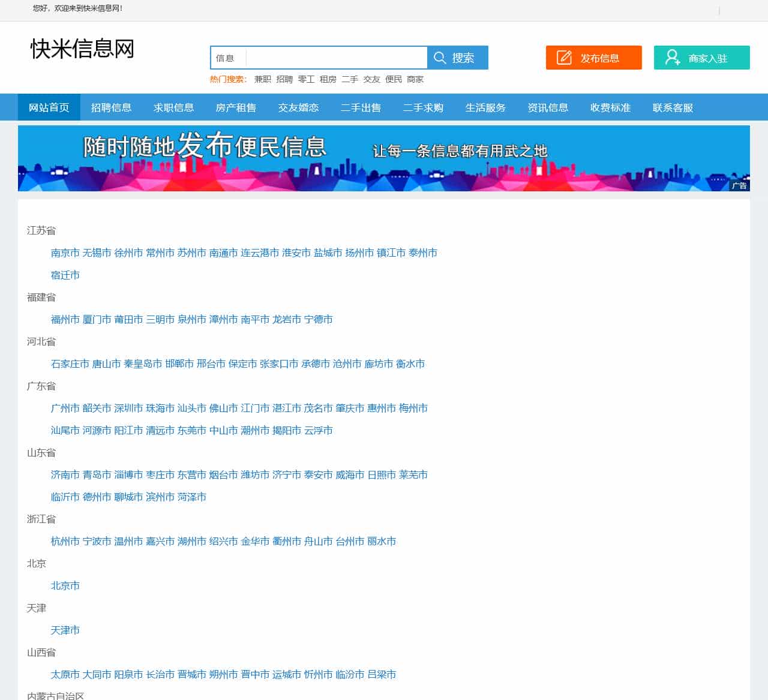Click the magnifier search icon
The image size is (768, 700).
(x=440, y=57)
